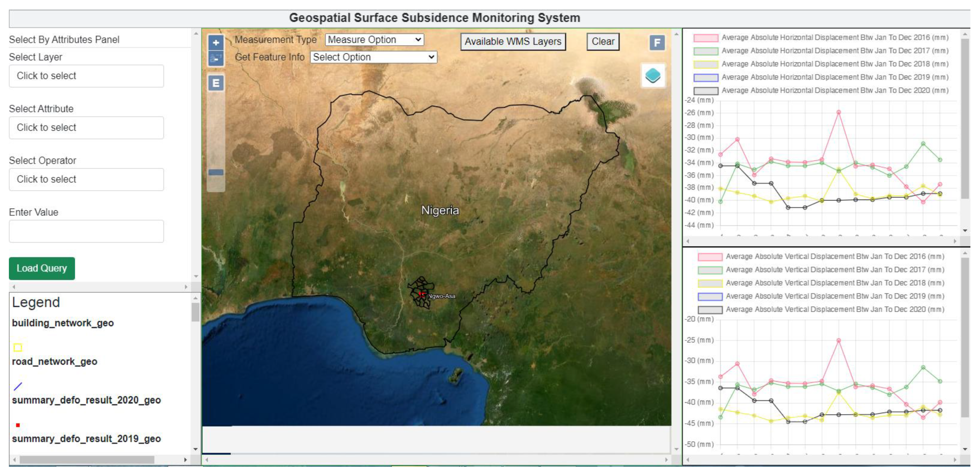Click the Available WMS Layers button

(x=513, y=41)
